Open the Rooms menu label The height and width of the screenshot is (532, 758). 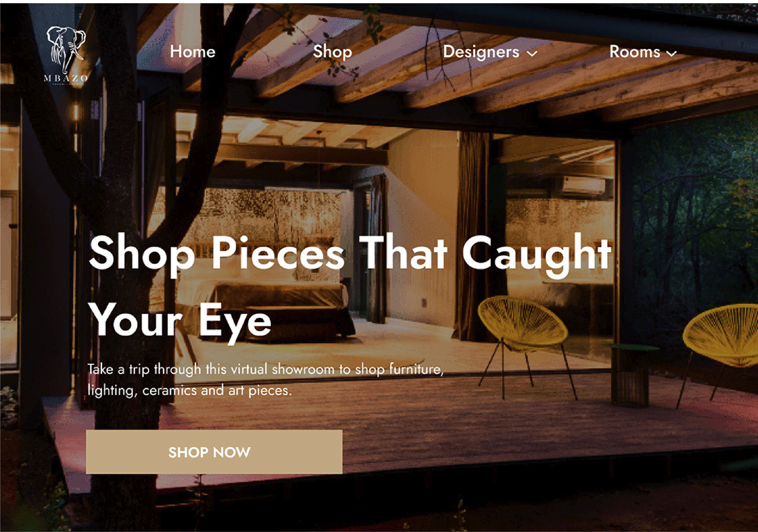634,52
